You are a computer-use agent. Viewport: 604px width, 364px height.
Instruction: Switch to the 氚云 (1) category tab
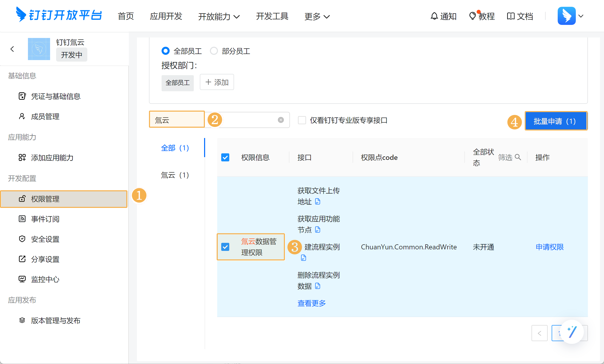(175, 175)
